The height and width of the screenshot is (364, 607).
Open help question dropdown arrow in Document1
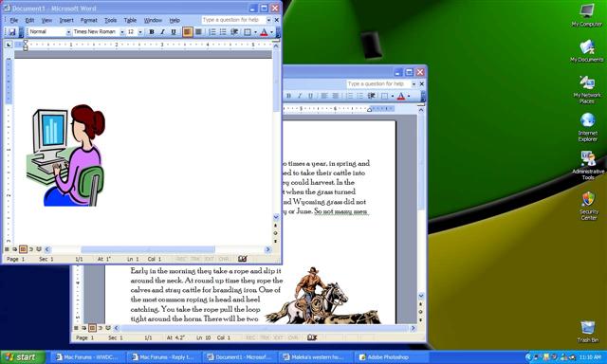(268, 20)
